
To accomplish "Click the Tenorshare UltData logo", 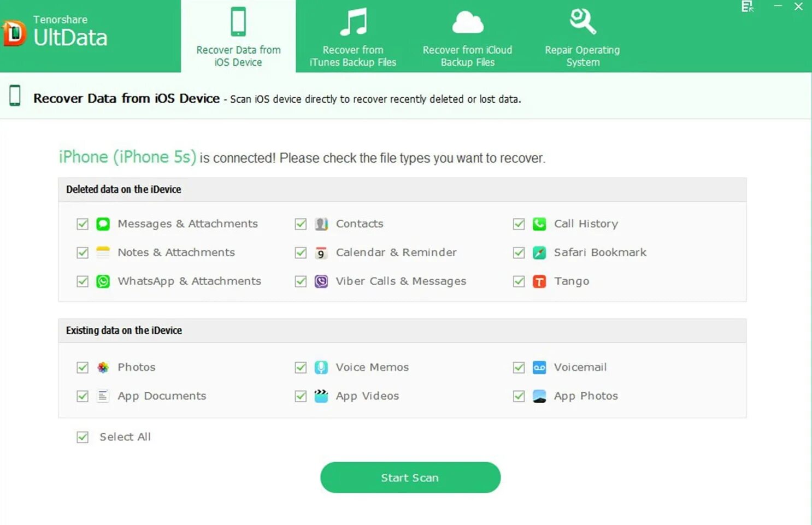I will click(55, 32).
